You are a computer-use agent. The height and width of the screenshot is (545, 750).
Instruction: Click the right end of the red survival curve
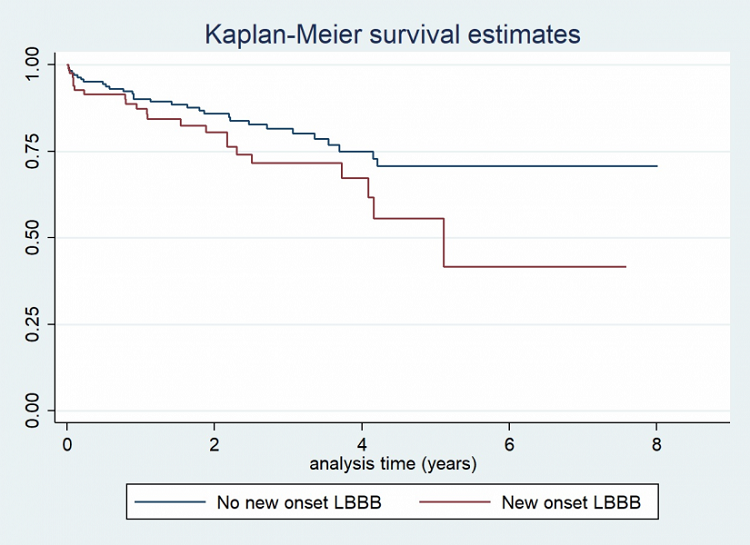point(625,267)
